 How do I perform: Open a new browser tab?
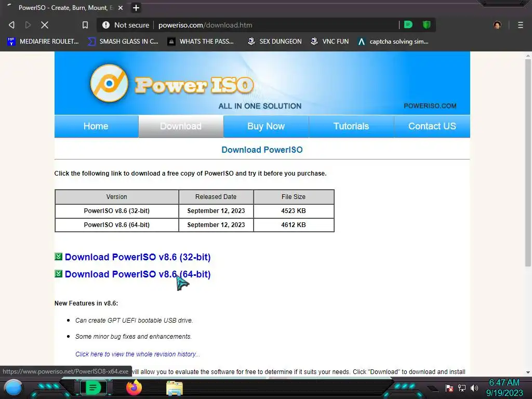136,8
